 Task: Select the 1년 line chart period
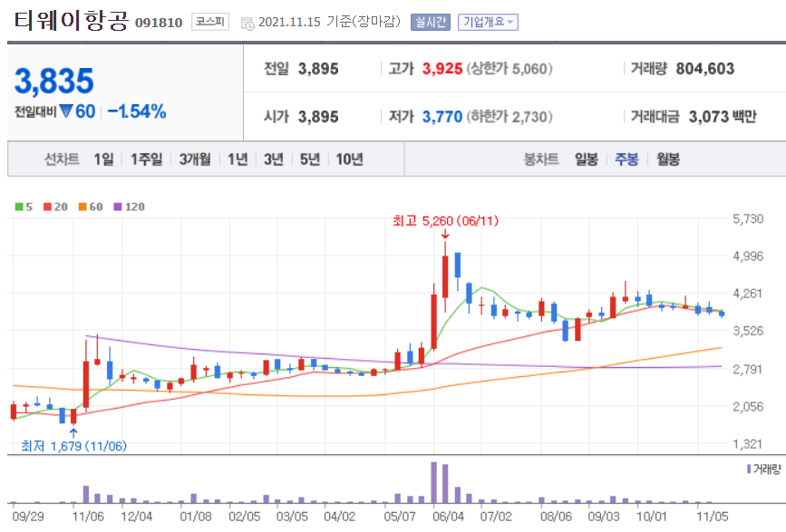238,160
